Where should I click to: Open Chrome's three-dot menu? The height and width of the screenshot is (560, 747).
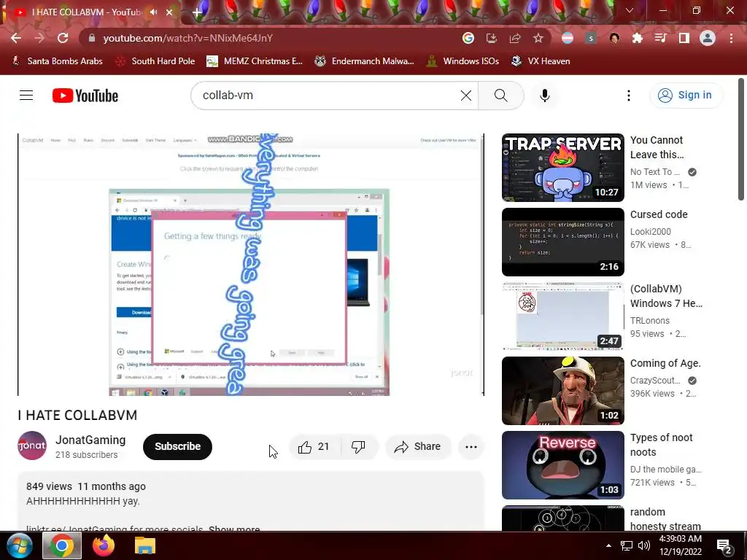pyautogui.click(x=731, y=38)
